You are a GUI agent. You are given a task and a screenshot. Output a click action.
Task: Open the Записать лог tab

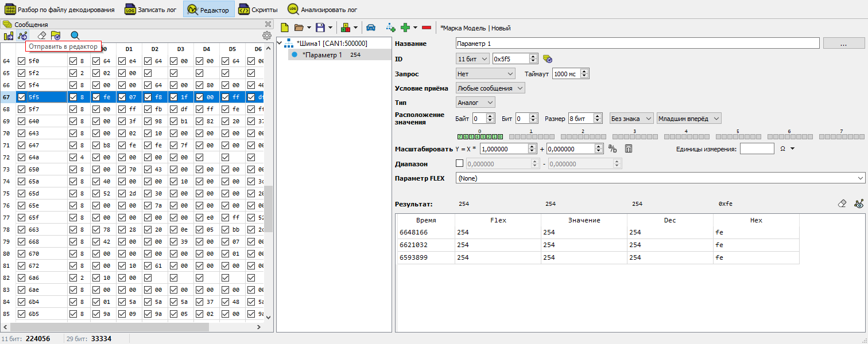150,10
